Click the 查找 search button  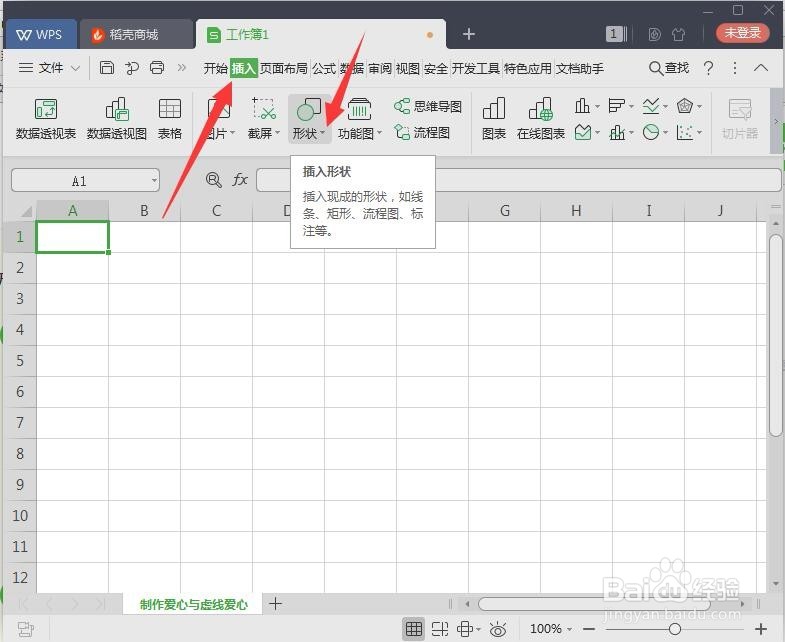[x=669, y=68]
